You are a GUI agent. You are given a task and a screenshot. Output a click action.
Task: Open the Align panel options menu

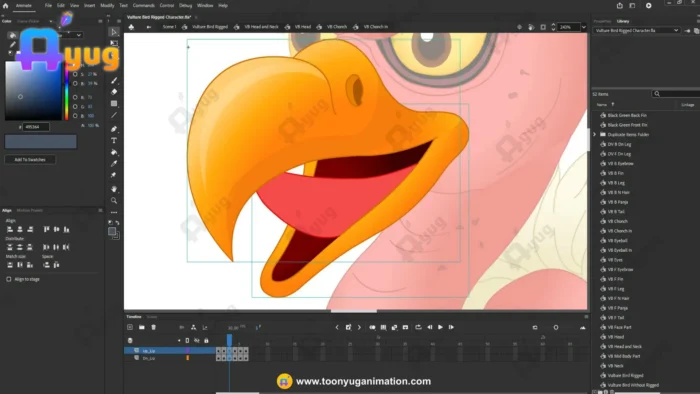(100, 210)
